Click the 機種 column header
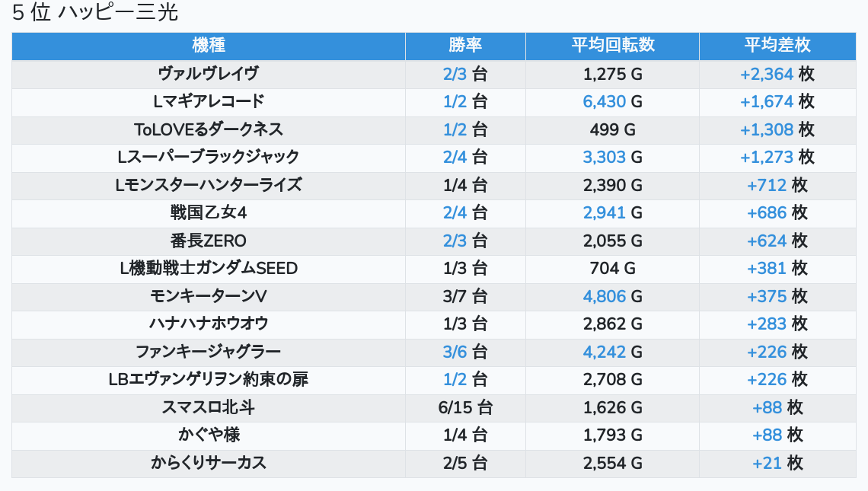The width and height of the screenshot is (868, 491). [x=208, y=46]
